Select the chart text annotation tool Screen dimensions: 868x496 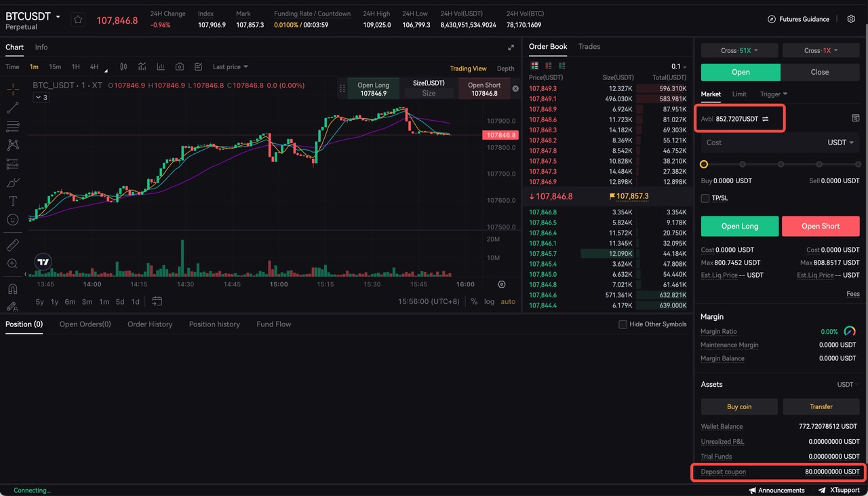[12, 202]
